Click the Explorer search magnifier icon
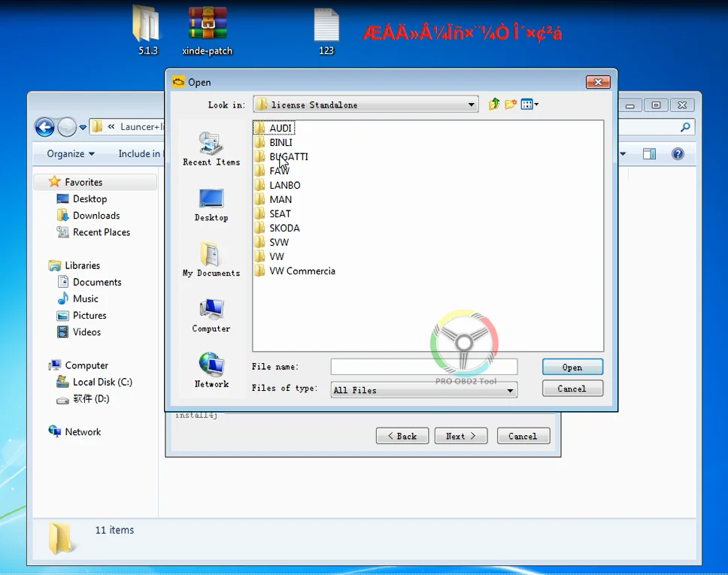728x575 pixels. click(685, 127)
